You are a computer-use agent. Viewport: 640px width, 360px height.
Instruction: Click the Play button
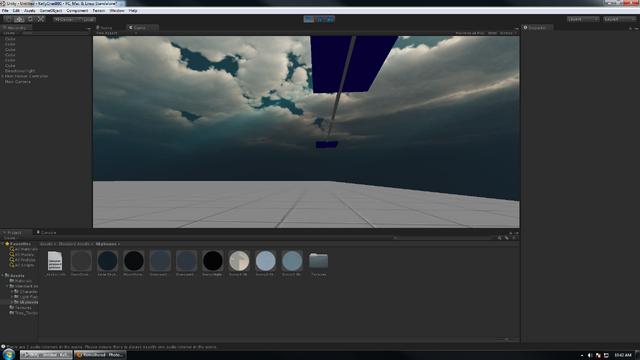pyautogui.click(x=309, y=19)
